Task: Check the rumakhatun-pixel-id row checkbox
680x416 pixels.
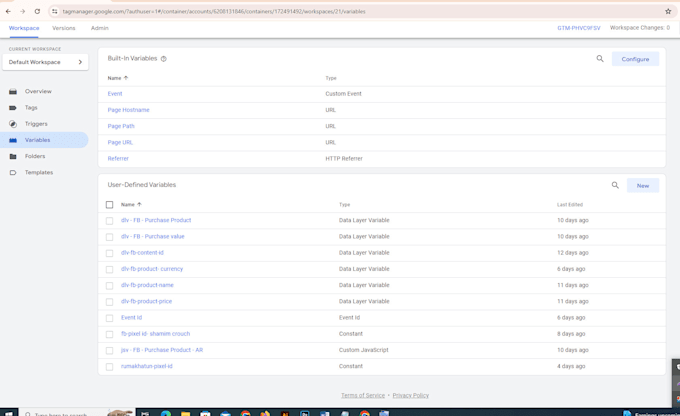Action: click(x=109, y=367)
